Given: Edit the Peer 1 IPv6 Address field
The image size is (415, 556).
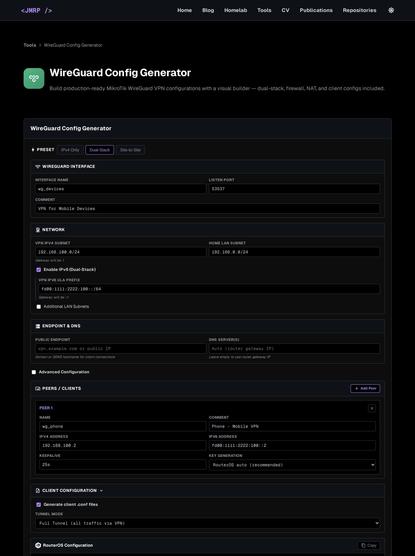Looking at the screenshot, I should tap(292, 445).
